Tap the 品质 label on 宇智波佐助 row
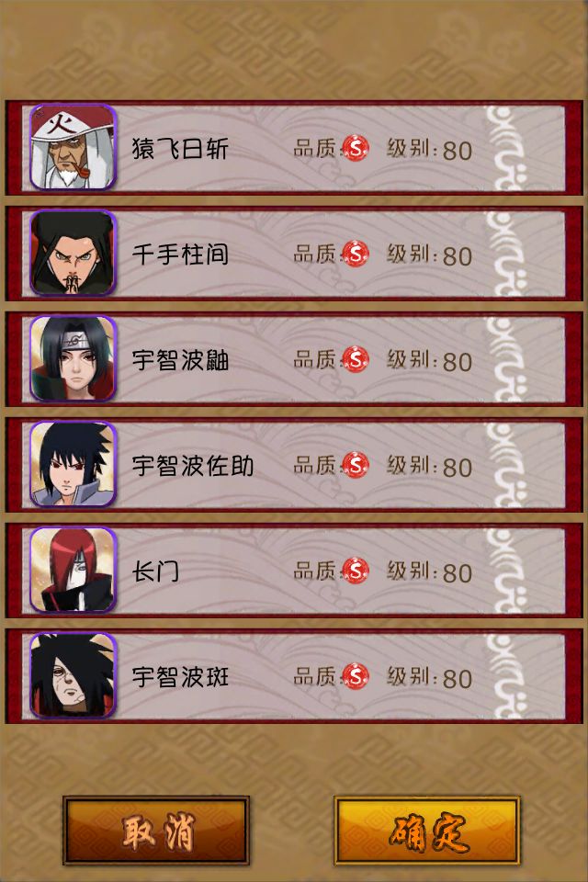588x882 pixels. [x=314, y=466]
